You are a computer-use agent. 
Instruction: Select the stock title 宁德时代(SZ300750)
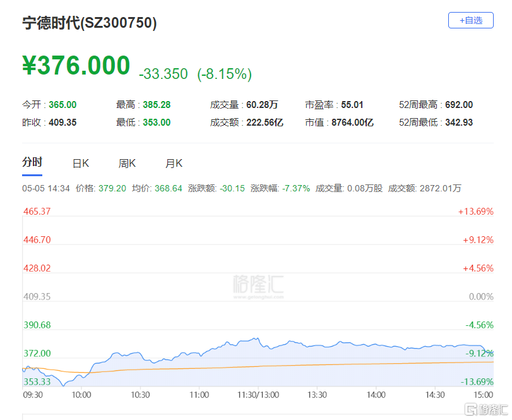click(x=90, y=23)
